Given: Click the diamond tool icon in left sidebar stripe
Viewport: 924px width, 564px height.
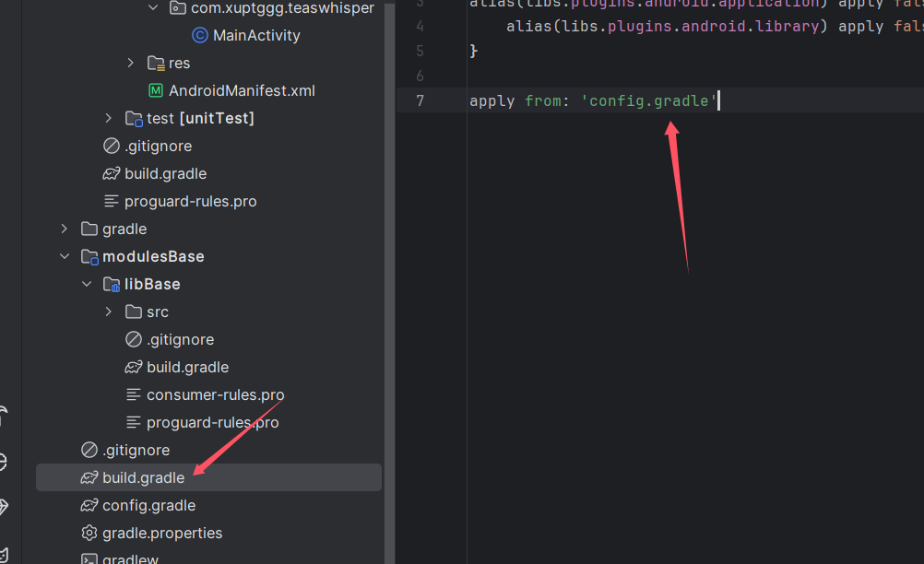Looking at the screenshot, I should click(5, 507).
